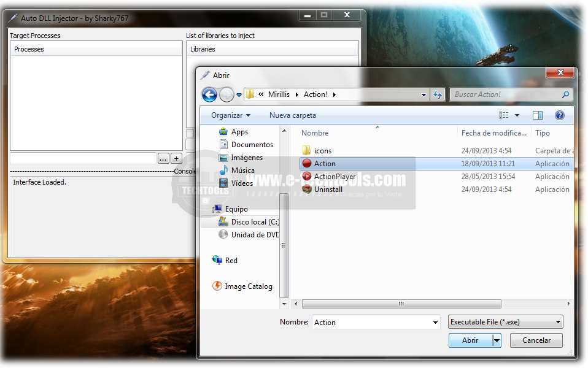Click the browse ... button in Auto DLL Injector

click(163, 158)
